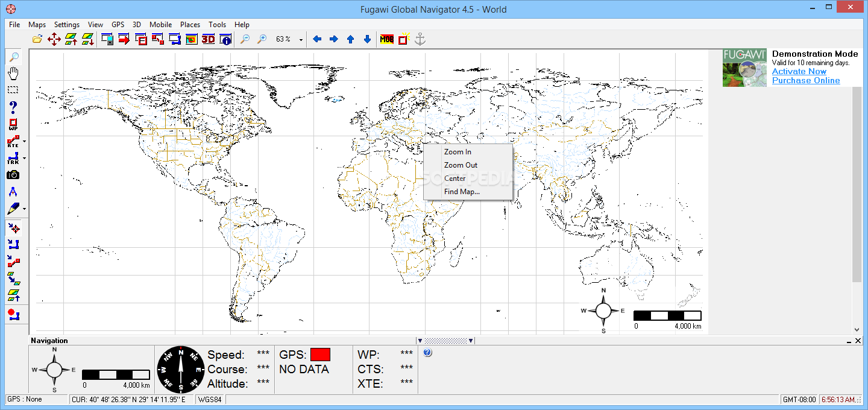Expand the RTE tool dropdown arrow
868x410 pixels.
pyautogui.click(x=25, y=142)
